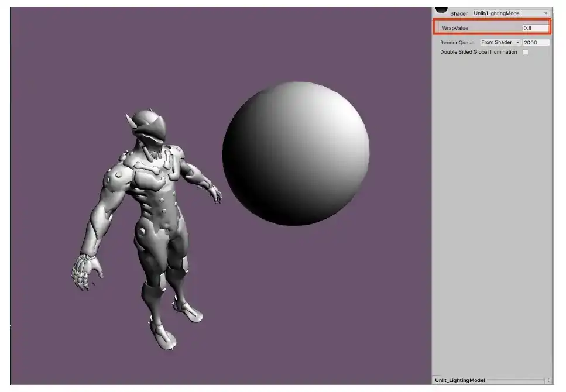
Task: Open the Shader dropdown Unlit/LightingModel
Action: (x=511, y=13)
